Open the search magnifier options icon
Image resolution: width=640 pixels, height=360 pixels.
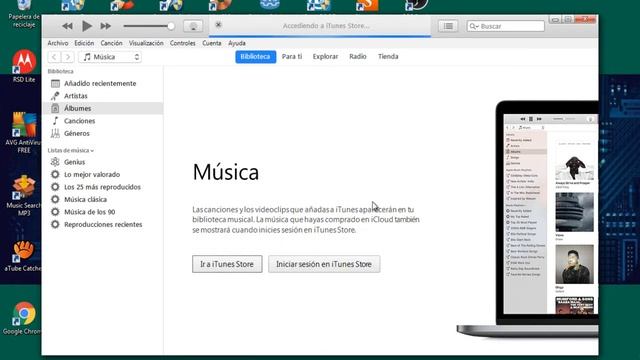click(474, 26)
